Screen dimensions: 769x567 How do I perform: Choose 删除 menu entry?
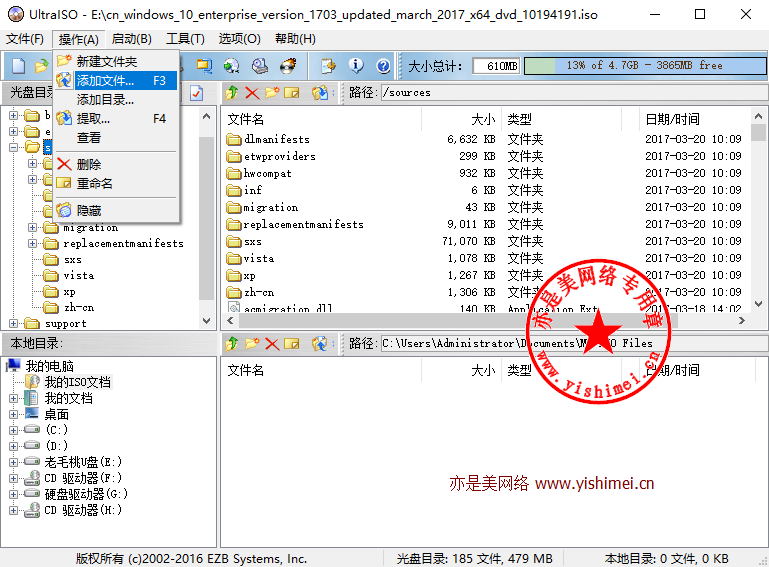tap(116, 164)
